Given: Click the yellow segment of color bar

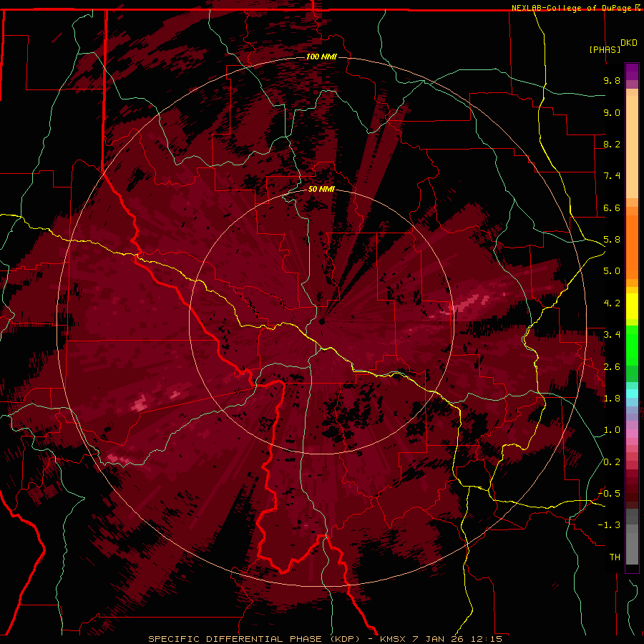Looking at the screenshot, I should tap(632, 306).
